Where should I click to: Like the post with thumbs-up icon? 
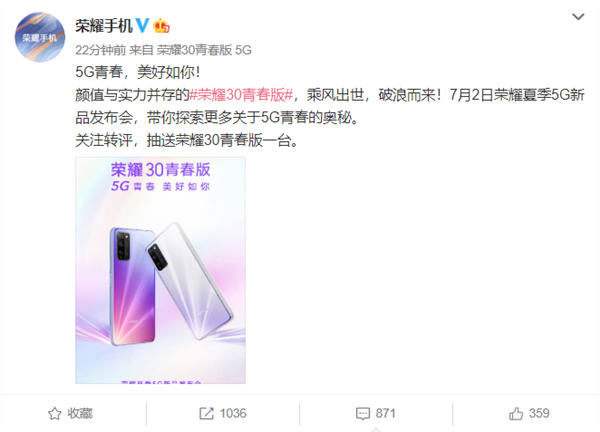(516, 414)
